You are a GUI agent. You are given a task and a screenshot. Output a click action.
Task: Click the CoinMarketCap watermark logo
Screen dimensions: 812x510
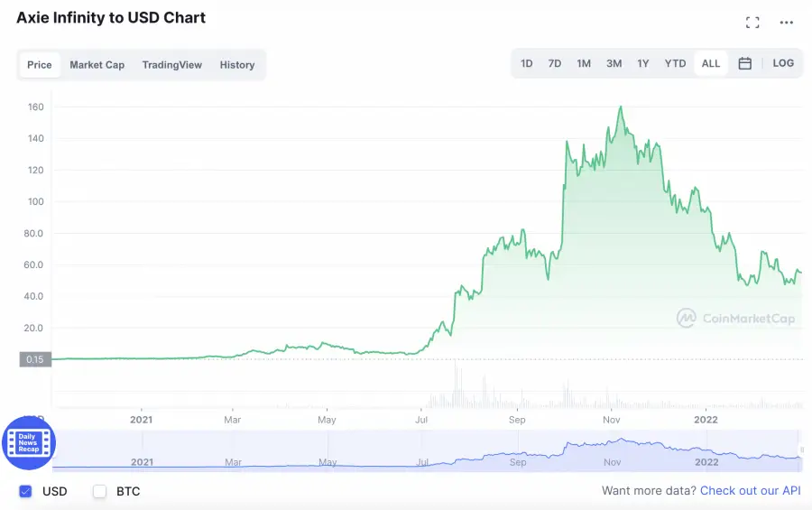click(735, 318)
